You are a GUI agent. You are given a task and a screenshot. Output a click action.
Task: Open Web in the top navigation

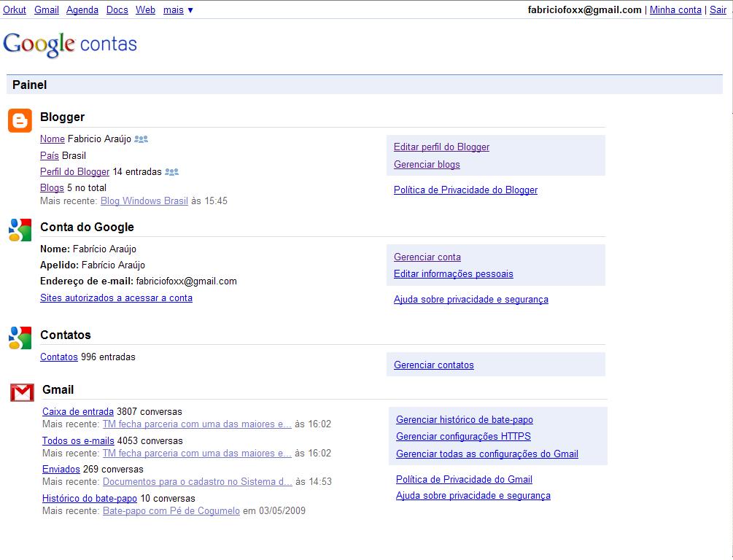point(145,9)
